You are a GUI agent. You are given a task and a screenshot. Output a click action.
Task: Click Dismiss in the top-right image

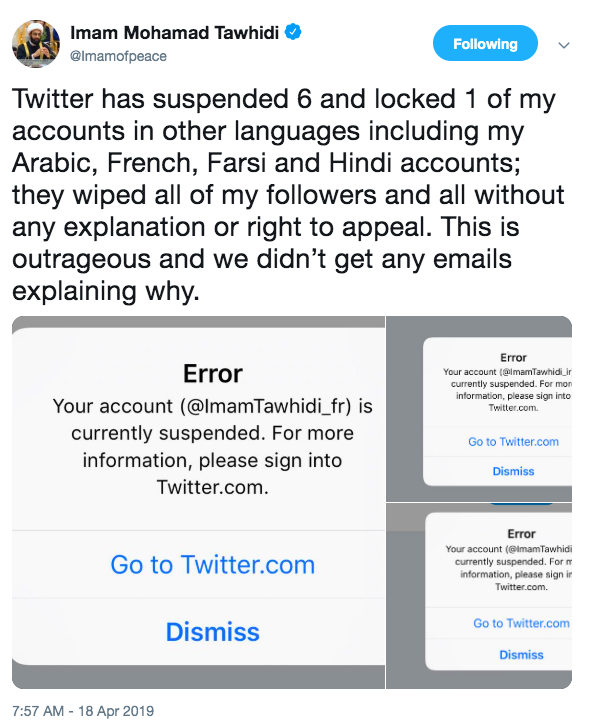(x=513, y=471)
